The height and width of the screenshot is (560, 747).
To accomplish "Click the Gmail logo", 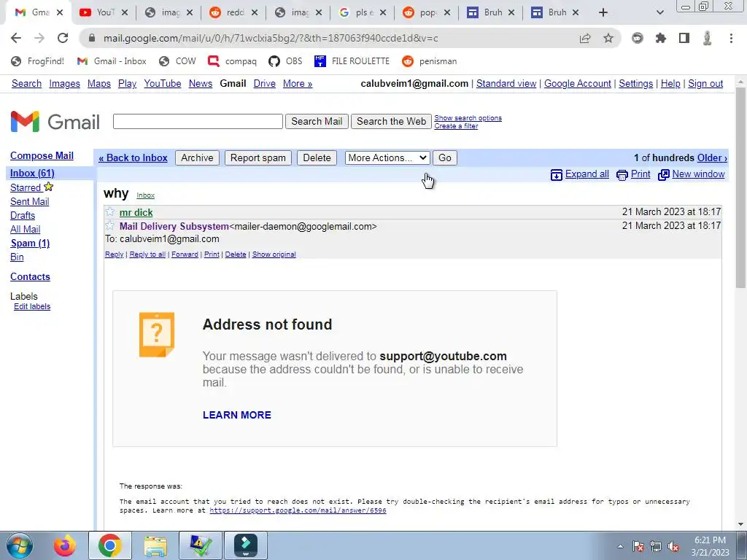I will pyautogui.click(x=55, y=122).
